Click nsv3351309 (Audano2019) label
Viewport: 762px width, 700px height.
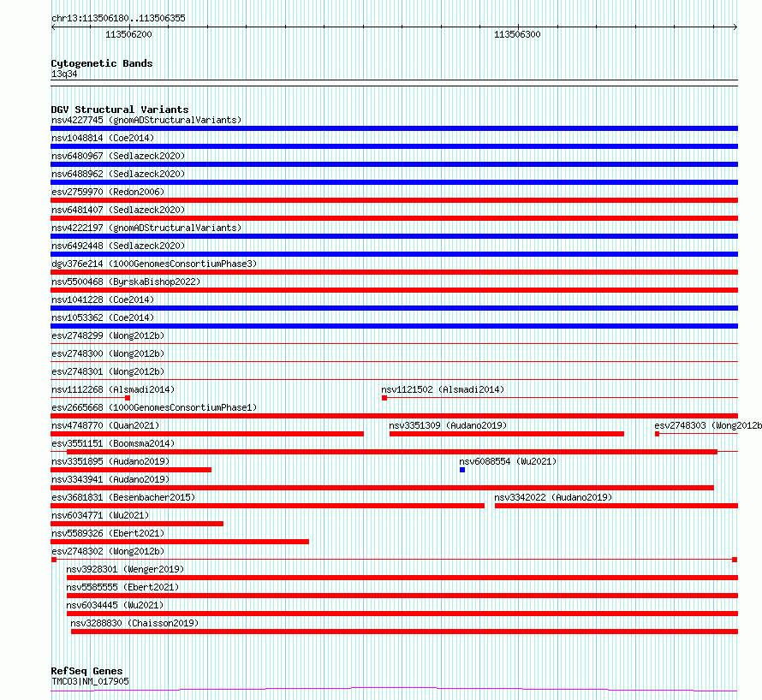pyautogui.click(x=448, y=425)
